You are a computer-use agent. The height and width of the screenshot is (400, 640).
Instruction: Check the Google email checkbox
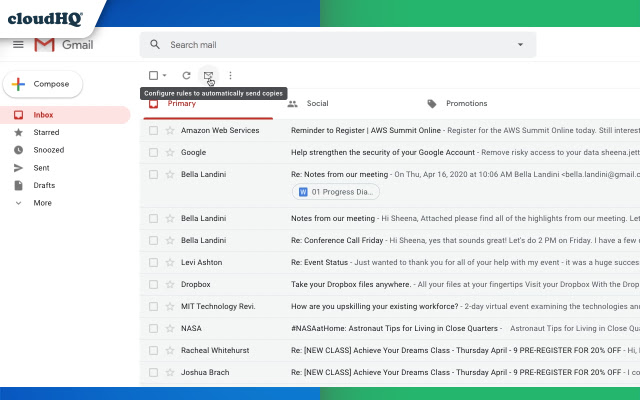[x=153, y=152]
